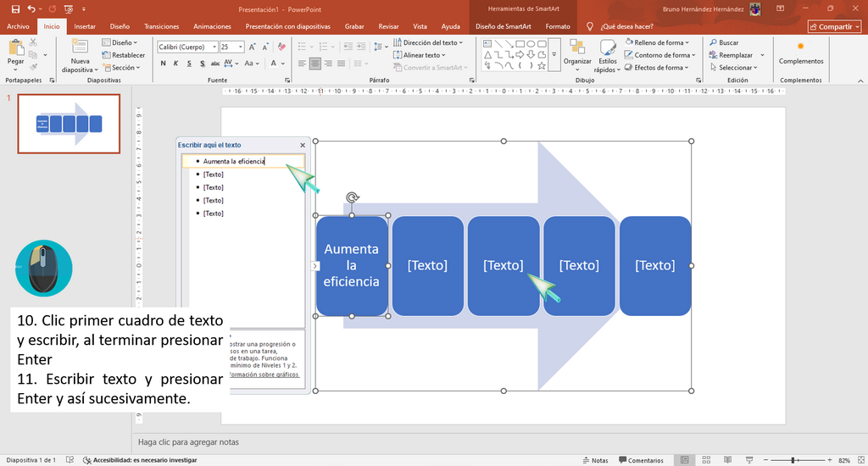Open the Diseño de SmartArt tab
The height and width of the screenshot is (466, 868).
tap(504, 26)
